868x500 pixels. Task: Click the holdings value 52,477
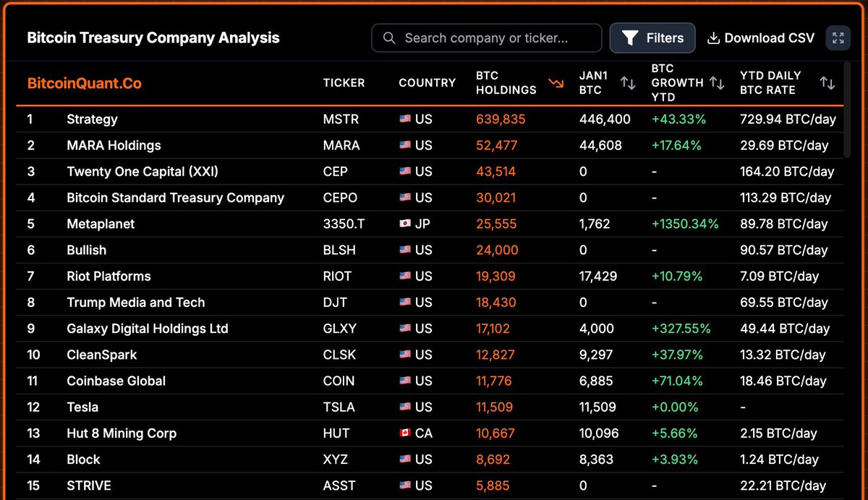496,145
